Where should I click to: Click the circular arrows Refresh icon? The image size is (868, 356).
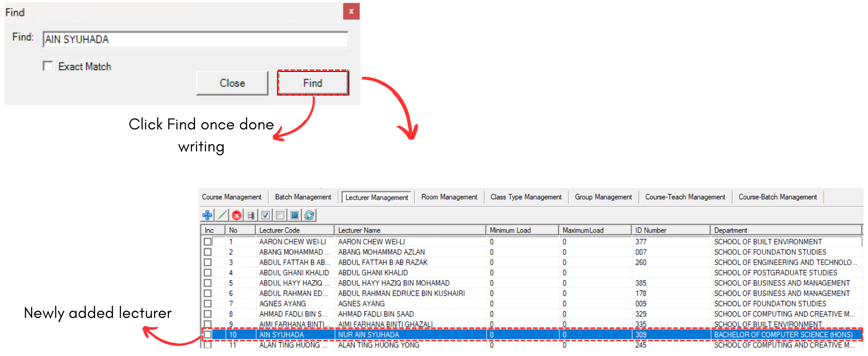(309, 215)
